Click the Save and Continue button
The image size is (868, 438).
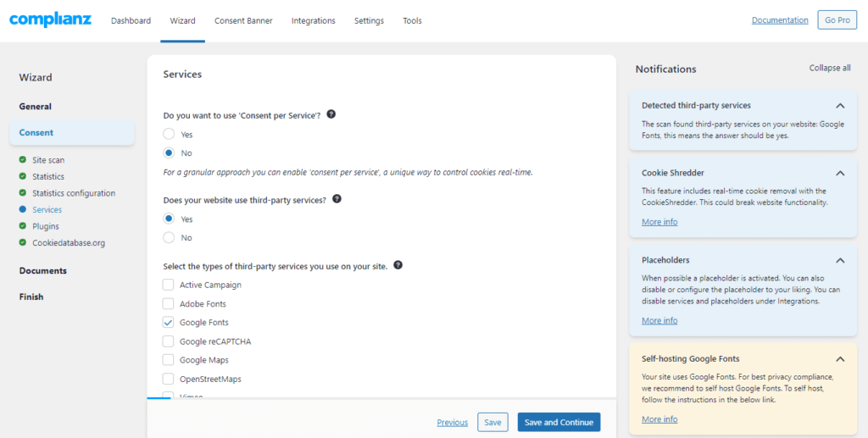[559, 422]
